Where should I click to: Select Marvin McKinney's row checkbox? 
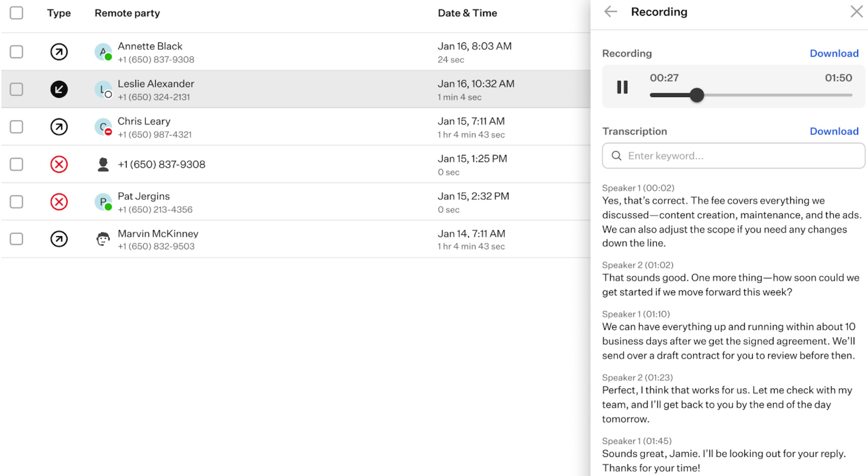coord(16,239)
